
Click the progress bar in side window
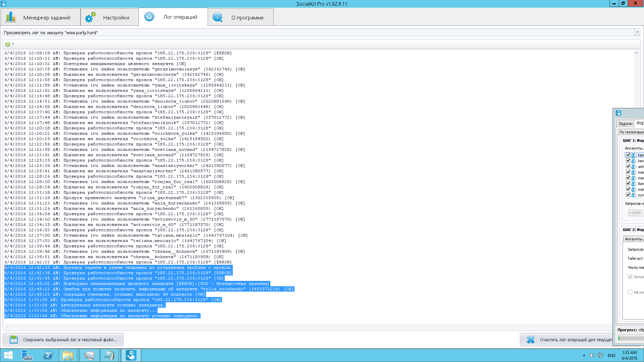pos(631,338)
